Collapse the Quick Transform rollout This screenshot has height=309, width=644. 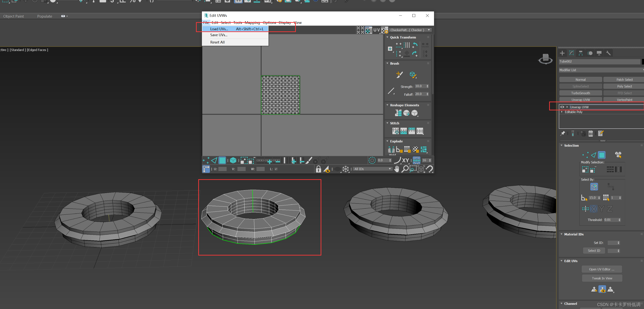(387, 37)
